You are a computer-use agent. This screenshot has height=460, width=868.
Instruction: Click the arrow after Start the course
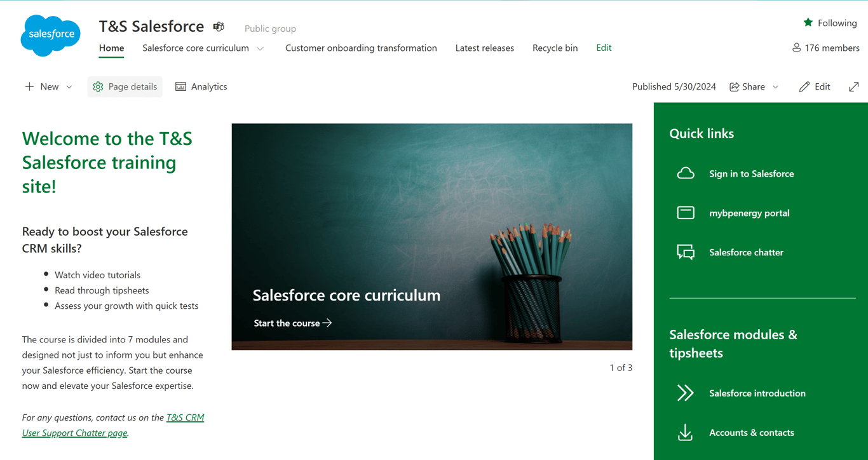327,323
